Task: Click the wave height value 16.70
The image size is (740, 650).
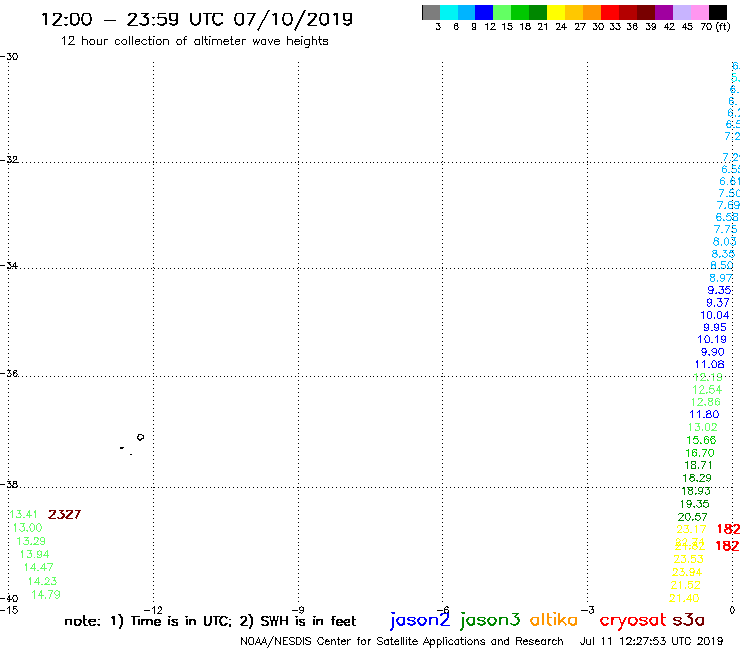Action: point(699,453)
